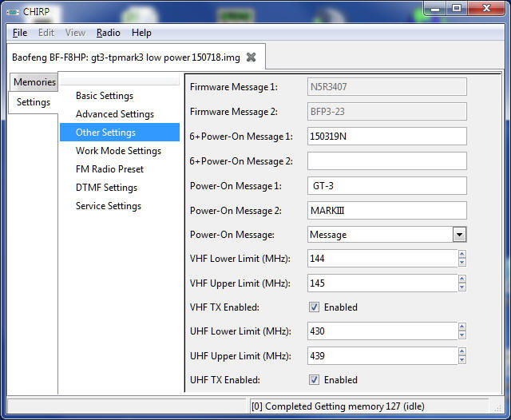Open DTMF Settings
Viewport: 511px width, 420px height.
pos(106,188)
